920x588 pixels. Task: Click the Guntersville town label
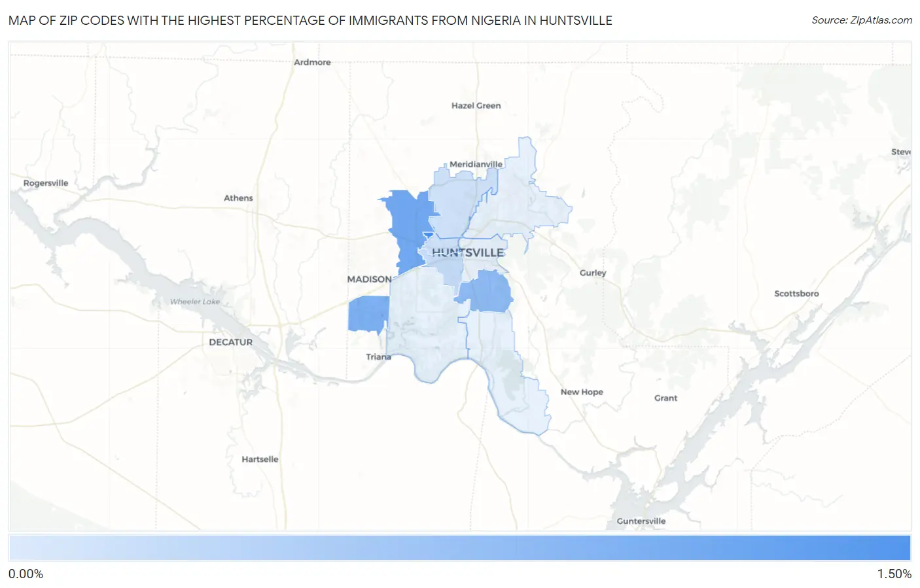pyautogui.click(x=641, y=521)
